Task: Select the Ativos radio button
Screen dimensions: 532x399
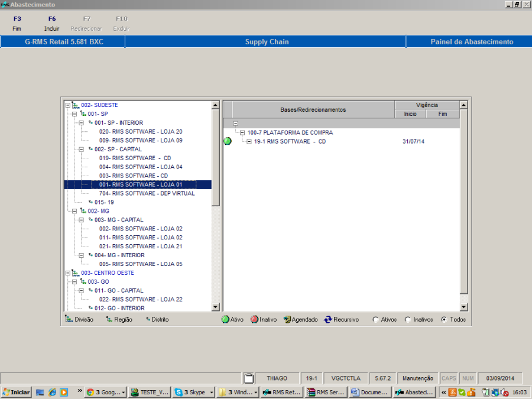Action: pyautogui.click(x=375, y=320)
